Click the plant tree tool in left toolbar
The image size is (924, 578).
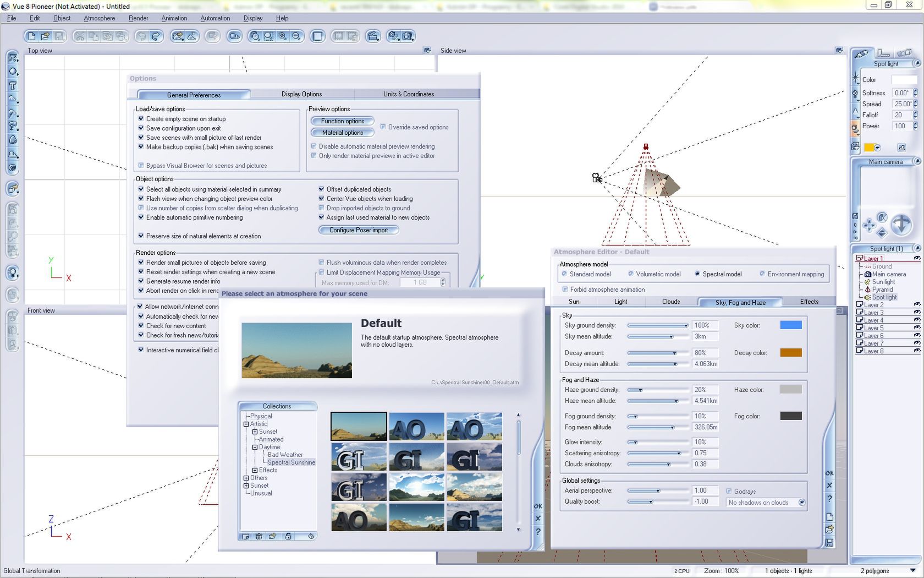(13, 127)
